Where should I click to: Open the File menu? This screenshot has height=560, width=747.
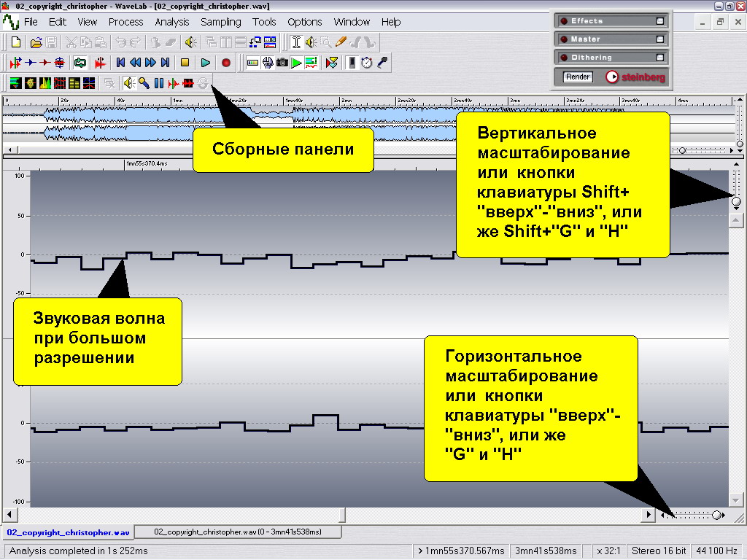tap(31, 22)
